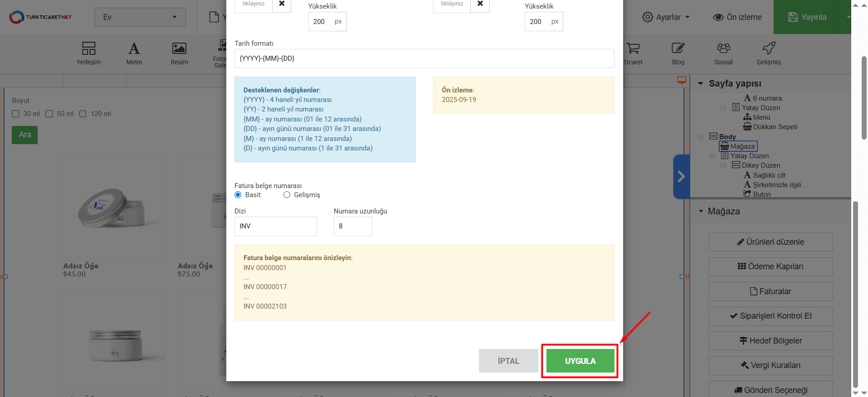Click the blue panel collapse arrow

[681, 176]
